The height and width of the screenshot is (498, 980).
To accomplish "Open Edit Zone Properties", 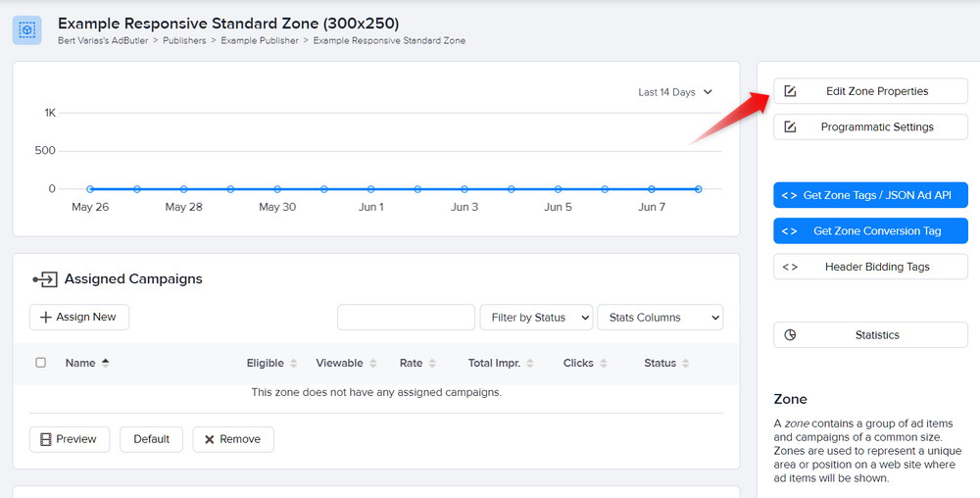I will tap(870, 91).
